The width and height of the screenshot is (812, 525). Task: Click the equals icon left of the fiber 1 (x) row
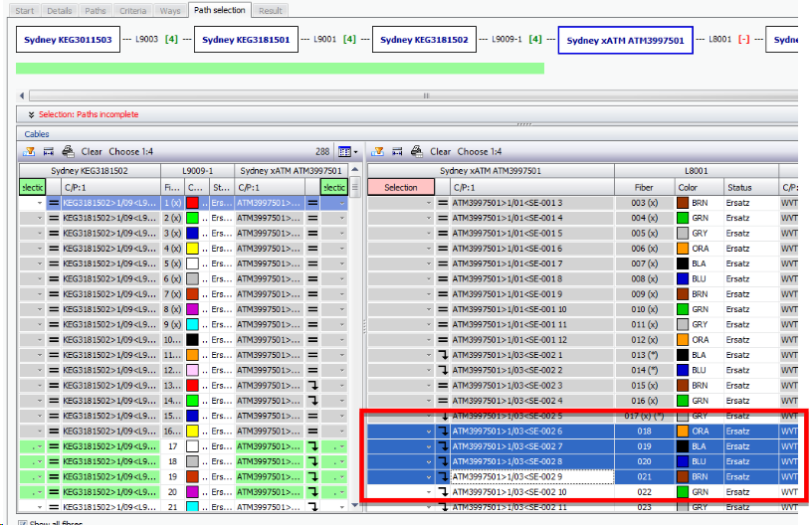pyautogui.click(x=54, y=203)
